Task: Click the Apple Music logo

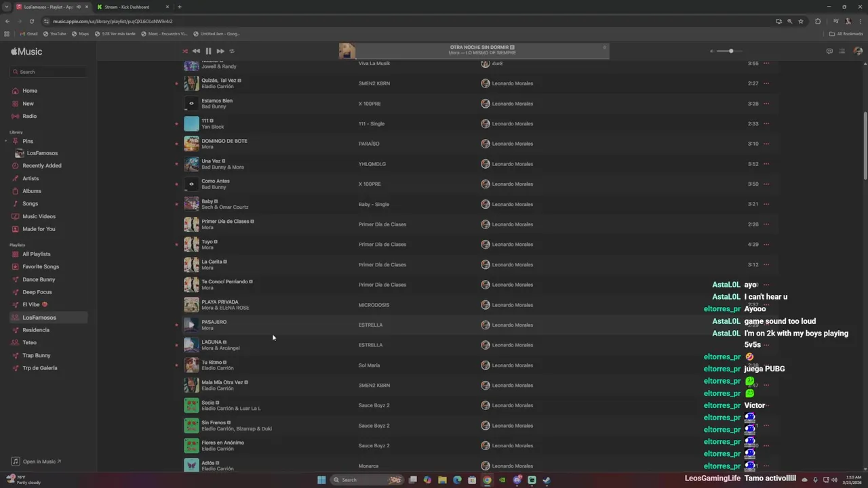Action: (26, 52)
